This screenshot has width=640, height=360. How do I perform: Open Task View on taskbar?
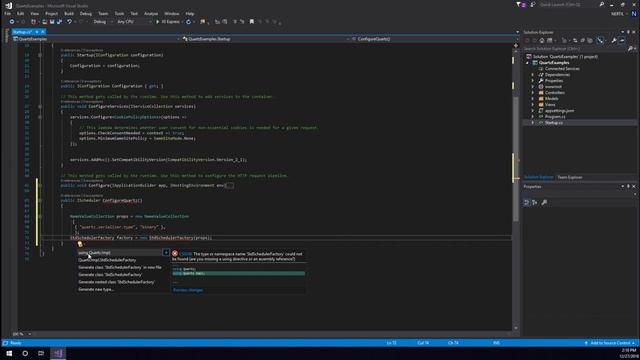click(41, 353)
